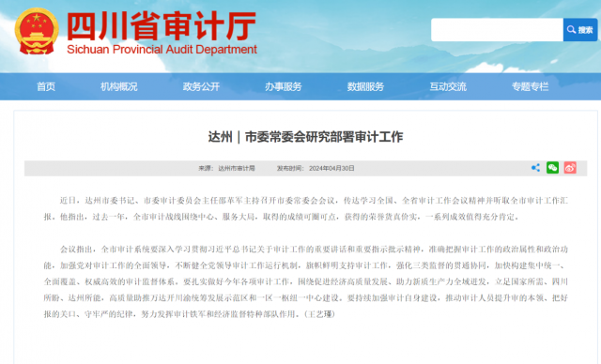Click the 四川省审计厅 site title
The width and height of the screenshot is (601, 364).
click(x=162, y=25)
